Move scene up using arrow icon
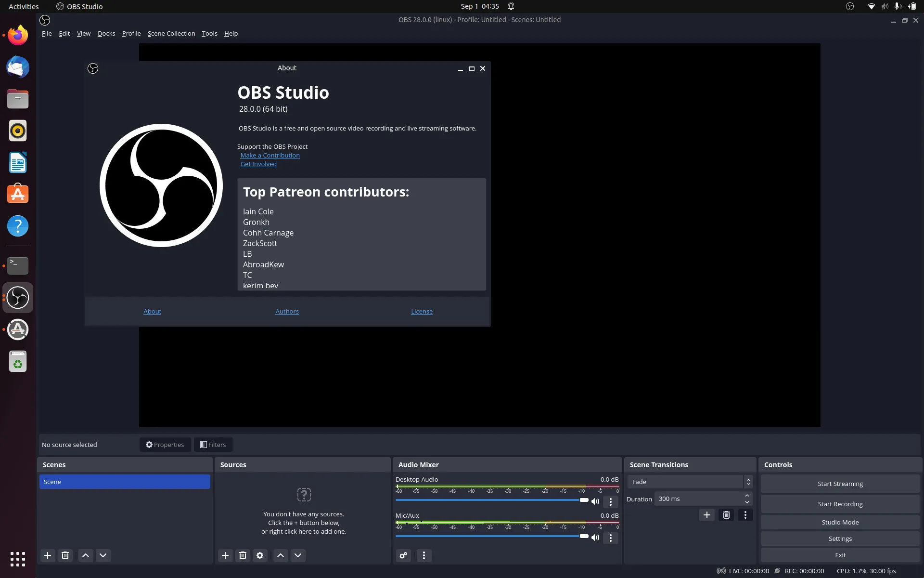924x578 pixels. (x=85, y=555)
